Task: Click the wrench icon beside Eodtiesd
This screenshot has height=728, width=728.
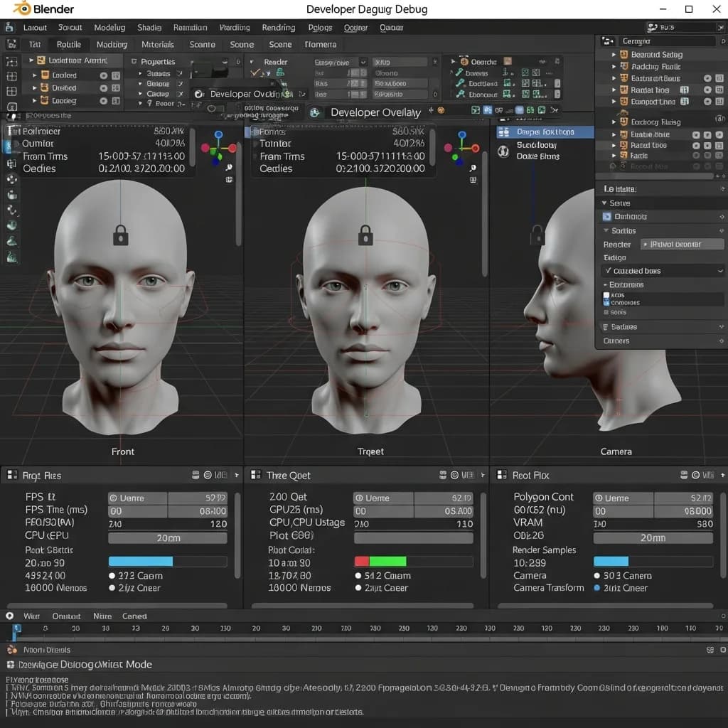Action: [460, 83]
